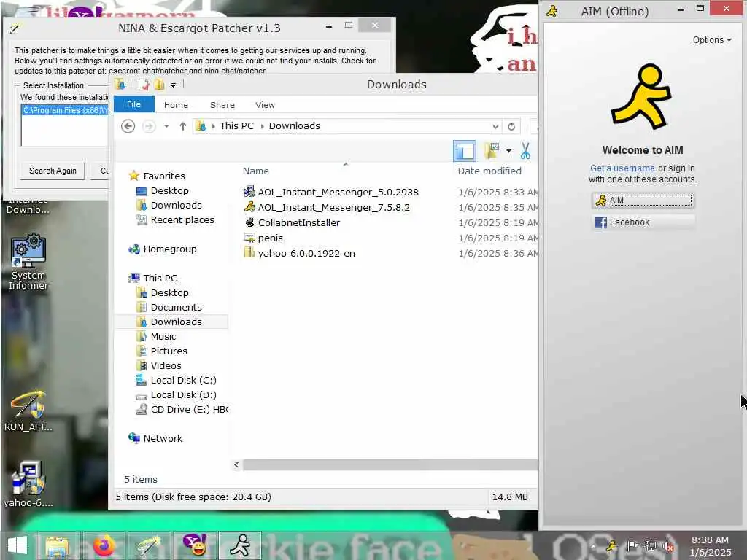This screenshot has height=560, width=747.
Task: Click the scissors Cut icon in Explorer
Action: (x=525, y=151)
